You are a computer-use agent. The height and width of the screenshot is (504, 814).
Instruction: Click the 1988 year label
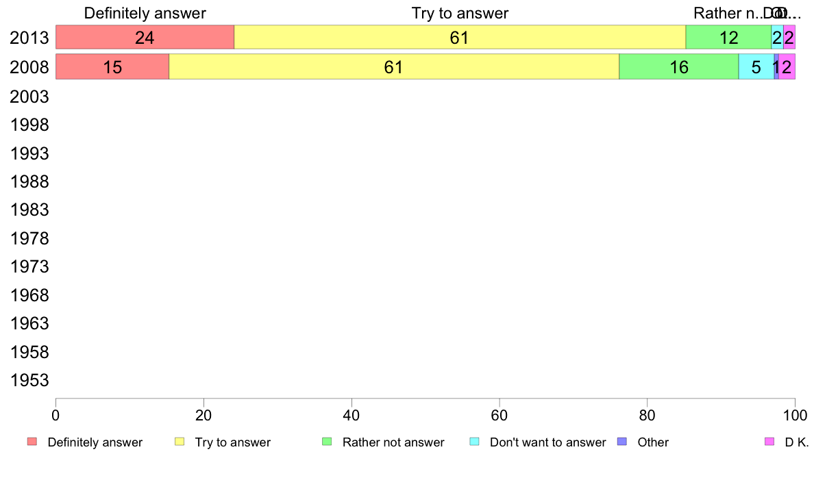click(29, 181)
